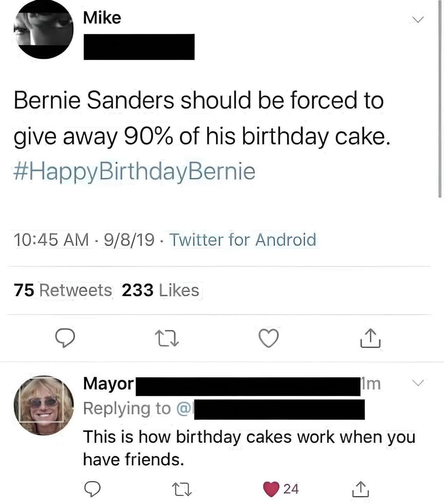This screenshot has width=444, height=504.
Task: Reply to the Mayor's comment
Action: 93,489
